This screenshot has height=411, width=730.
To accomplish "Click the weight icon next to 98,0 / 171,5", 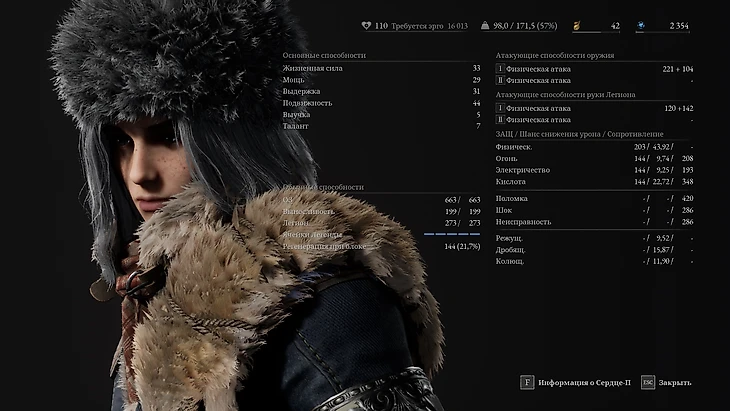I will (x=485, y=26).
